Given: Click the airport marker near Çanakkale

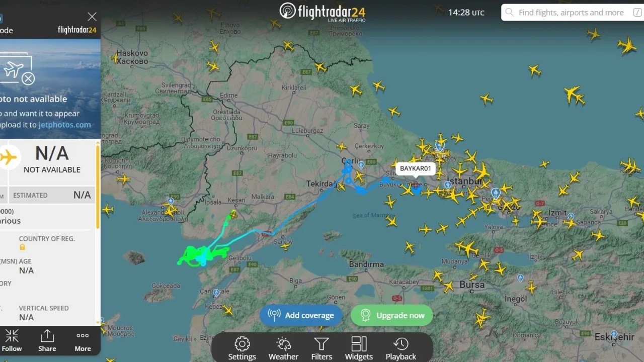Looking at the screenshot, I should click(x=216, y=293).
